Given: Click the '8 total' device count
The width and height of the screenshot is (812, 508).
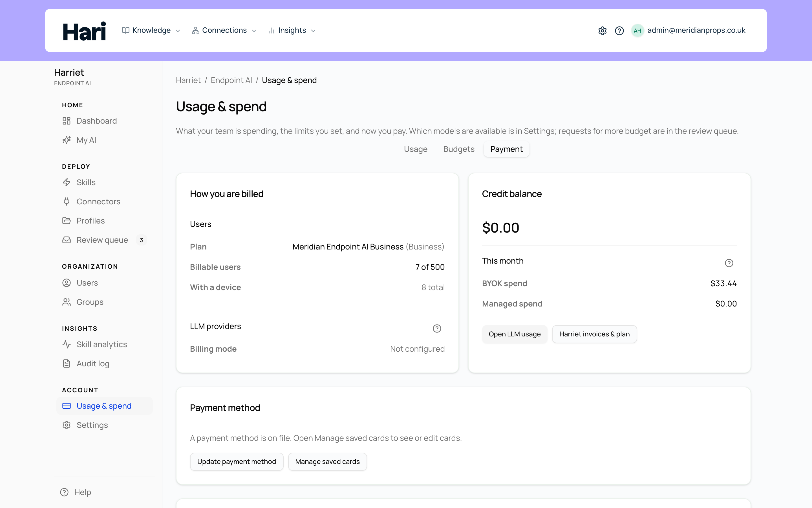Looking at the screenshot, I should click(433, 288).
